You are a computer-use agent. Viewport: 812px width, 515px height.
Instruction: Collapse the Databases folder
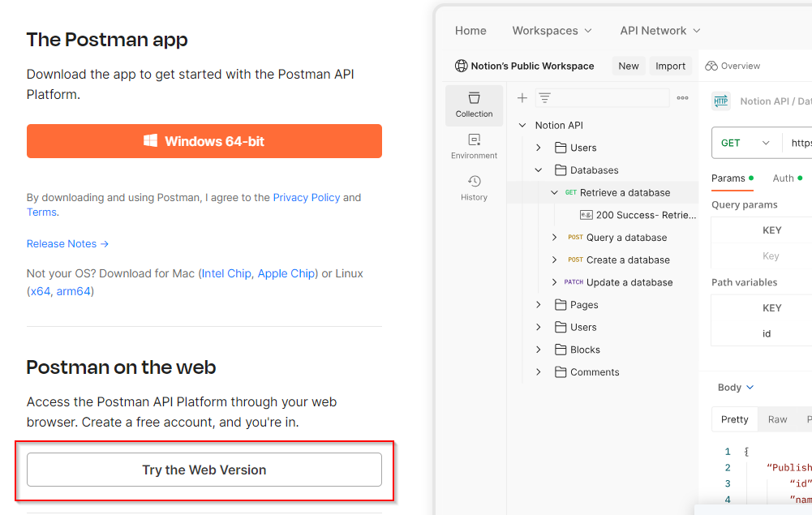tap(539, 170)
